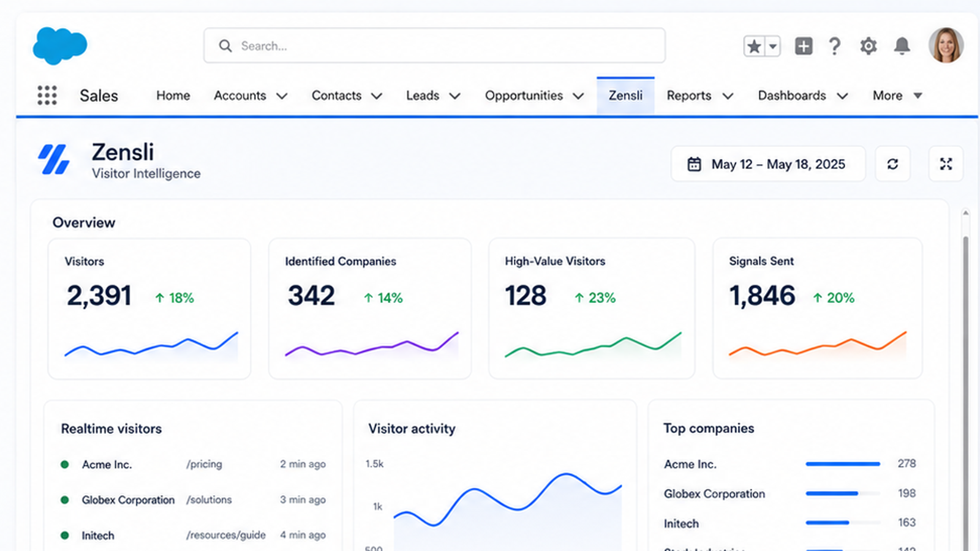Click the purple Identified Companies sparkline
Image resolution: width=980 pixels, height=551 pixels.
[x=372, y=345]
